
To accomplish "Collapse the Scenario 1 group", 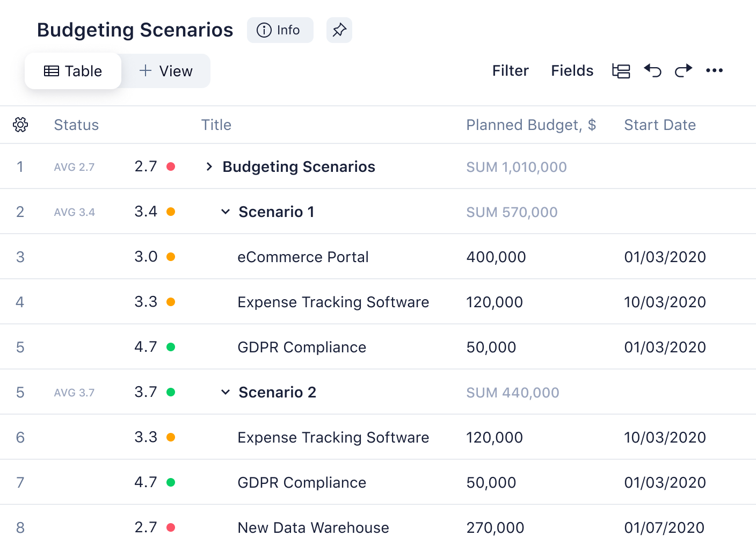I will tap(226, 212).
